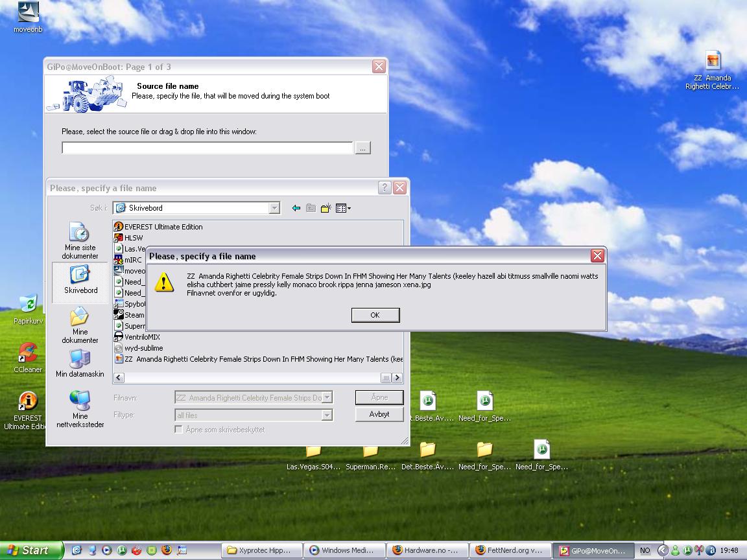Screen dimensions: 747x560
Task: Click the up one level folder icon
Action: pyautogui.click(x=311, y=208)
